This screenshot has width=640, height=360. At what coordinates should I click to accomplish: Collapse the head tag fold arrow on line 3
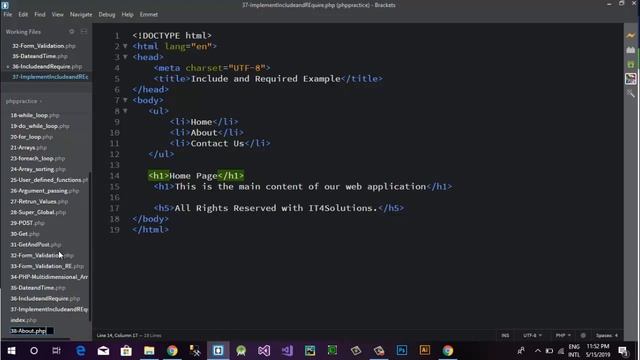(x=125, y=57)
